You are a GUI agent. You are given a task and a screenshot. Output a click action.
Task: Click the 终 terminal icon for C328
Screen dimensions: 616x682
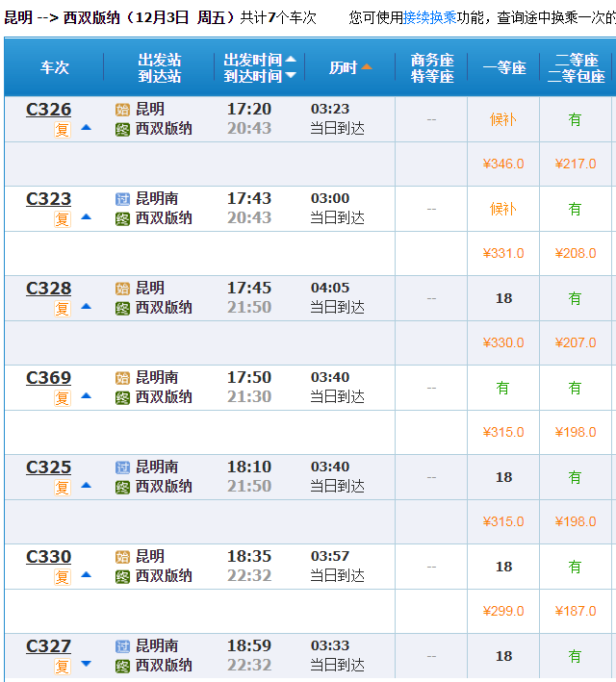point(122,309)
